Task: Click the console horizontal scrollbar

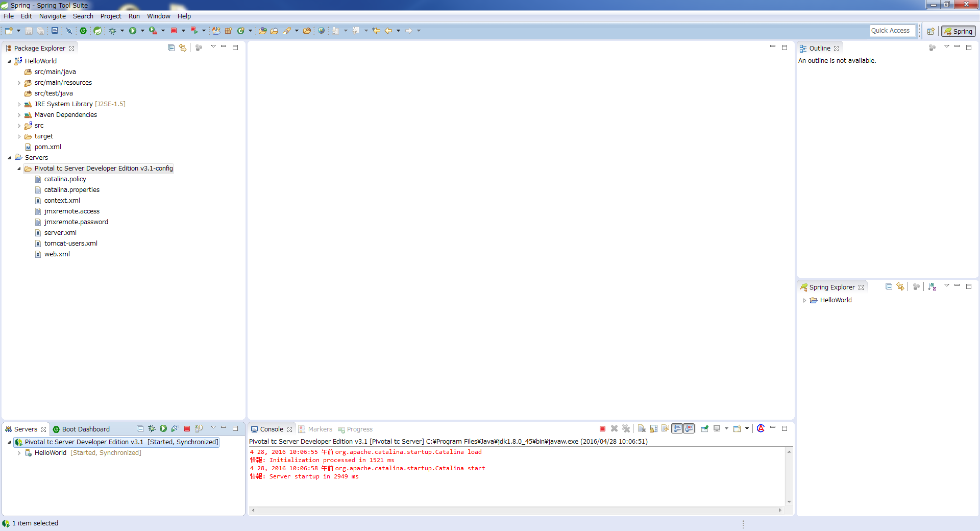Action: (x=516, y=510)
